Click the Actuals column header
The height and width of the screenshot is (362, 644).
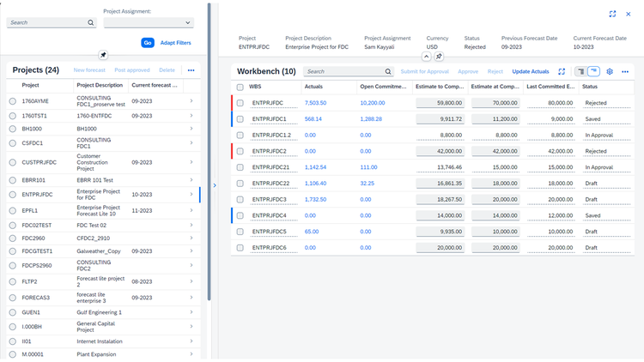pos(313,87)
